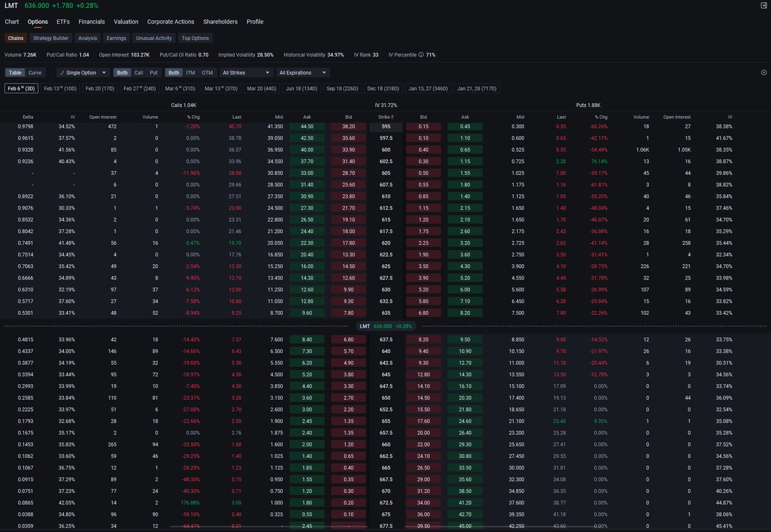Show only Put options
This screenshot has width=771, height=532.
(154, 73)
